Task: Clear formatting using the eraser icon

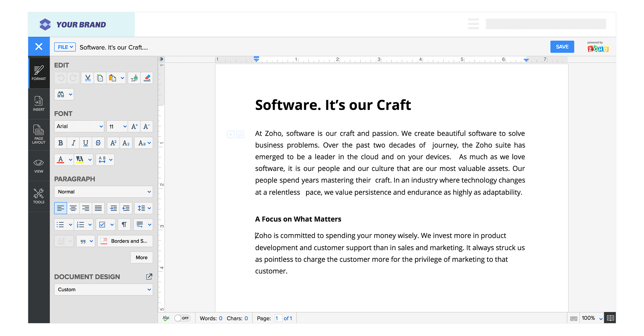Action: pos(147,78)
